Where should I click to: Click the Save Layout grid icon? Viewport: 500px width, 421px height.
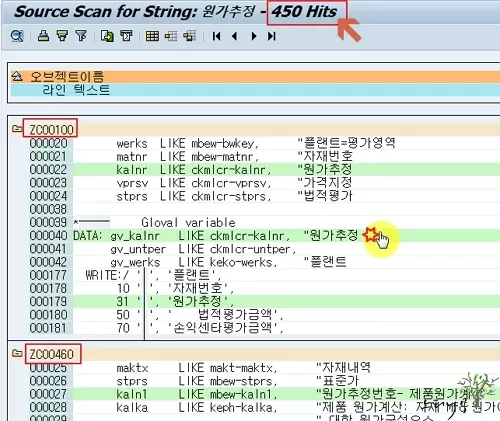point(190,36)
